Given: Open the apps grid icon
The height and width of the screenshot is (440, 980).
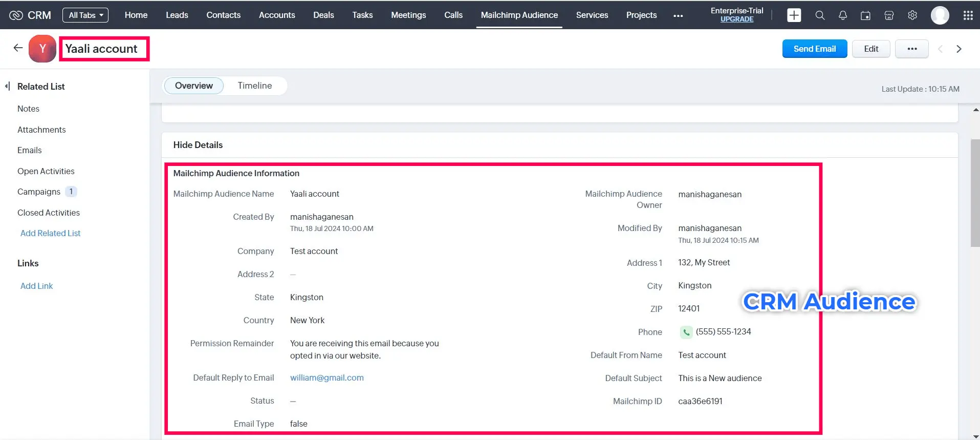Looking at the screenshot, I should click(968, 15).
